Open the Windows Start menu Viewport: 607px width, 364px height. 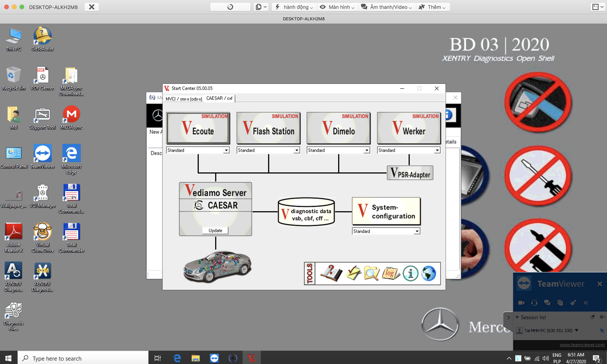click(8, 358)
